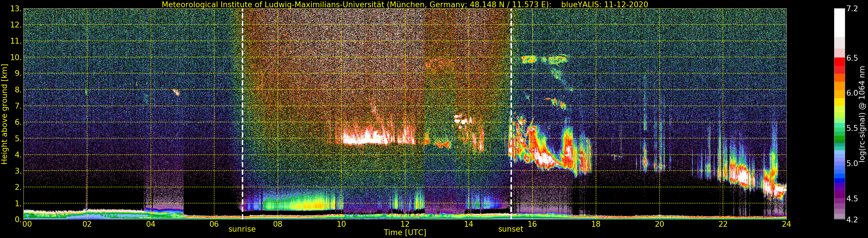Screen dimensions: 868x238
Task: Click the white top segment of the colorbar
Action: [839, 23]
